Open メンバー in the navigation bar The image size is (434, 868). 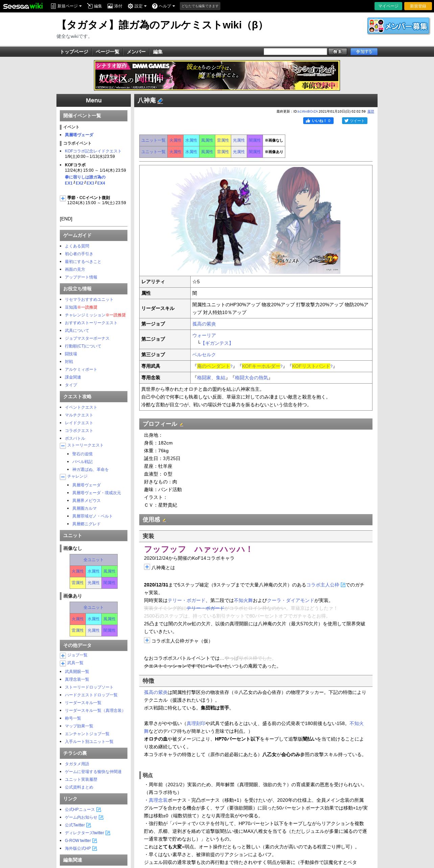(136, 52)
